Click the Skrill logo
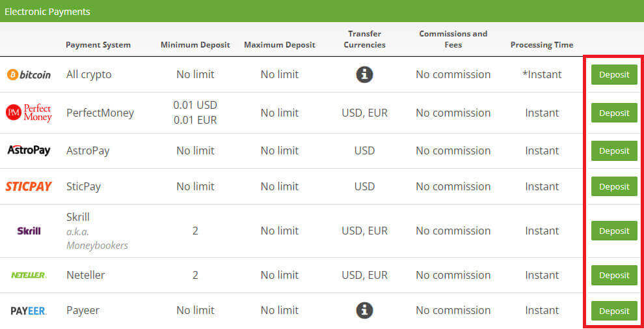Viewport: 644px width, 329px height. pos(29,231)
